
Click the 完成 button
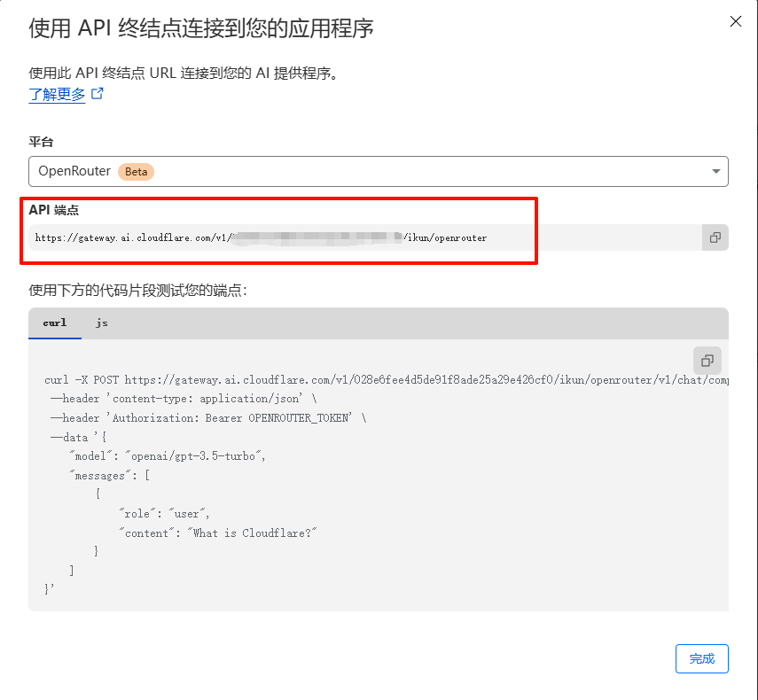click(x=701, y=658)
